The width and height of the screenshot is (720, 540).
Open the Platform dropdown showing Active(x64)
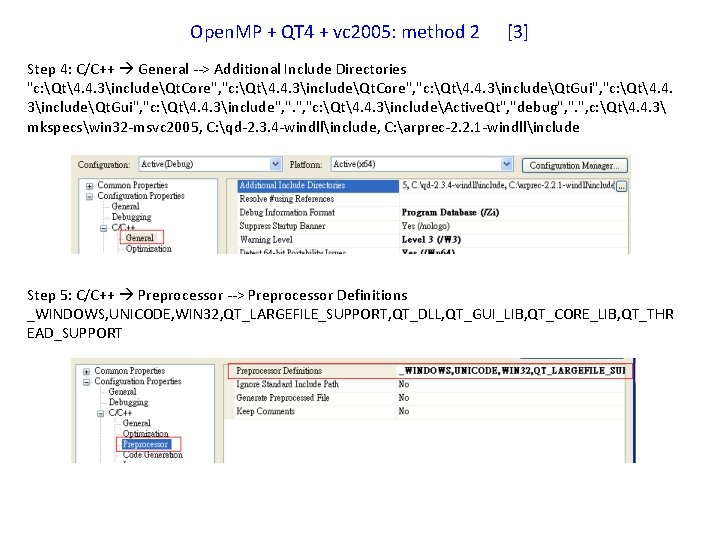tap(421, 164)
